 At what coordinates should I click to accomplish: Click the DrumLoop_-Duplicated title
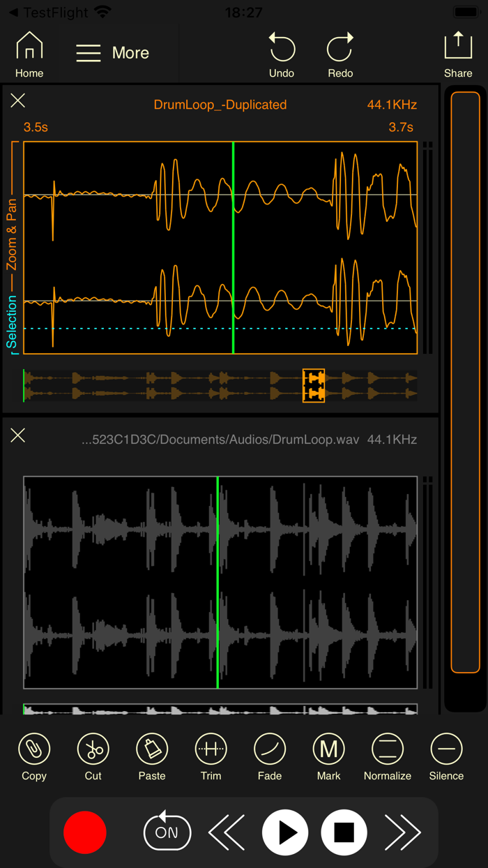(220, 105)
